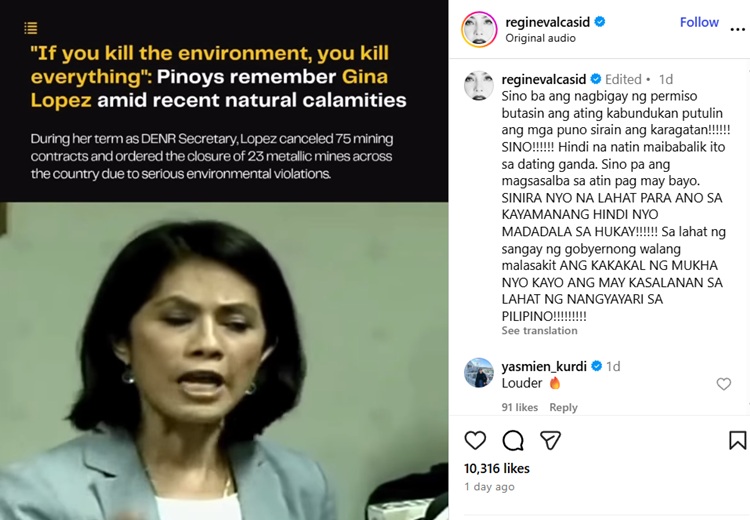The width and height of the screenshot is (750, 520).
Task: Reply to yasmien_kurdi's comment
Action: (x=563, y=407)
